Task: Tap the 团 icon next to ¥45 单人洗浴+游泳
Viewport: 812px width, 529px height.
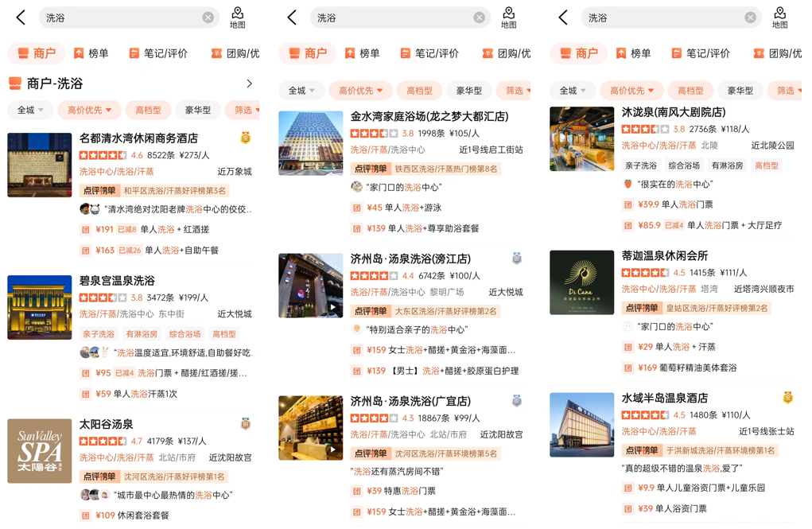Action: 357,208
